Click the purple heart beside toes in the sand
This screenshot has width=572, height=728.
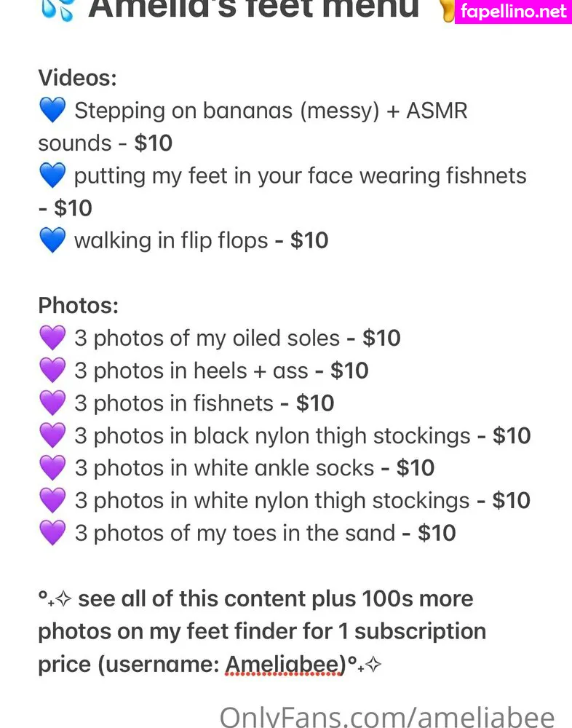(52, 534)
